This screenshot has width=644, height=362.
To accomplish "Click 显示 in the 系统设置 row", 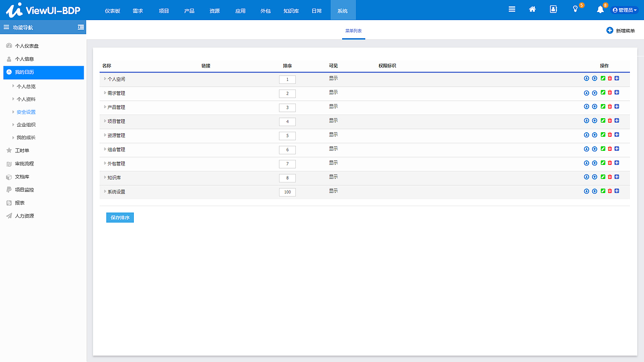I will point(334,191).
